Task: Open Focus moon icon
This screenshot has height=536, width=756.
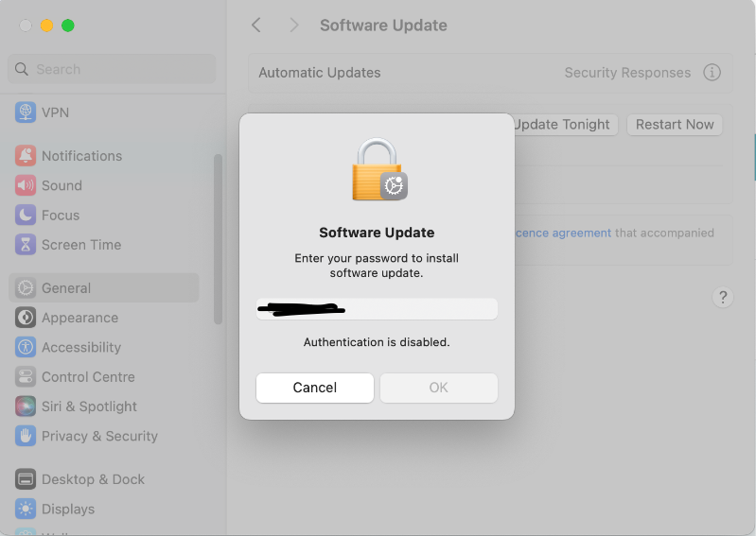Action: coord(26,216)
